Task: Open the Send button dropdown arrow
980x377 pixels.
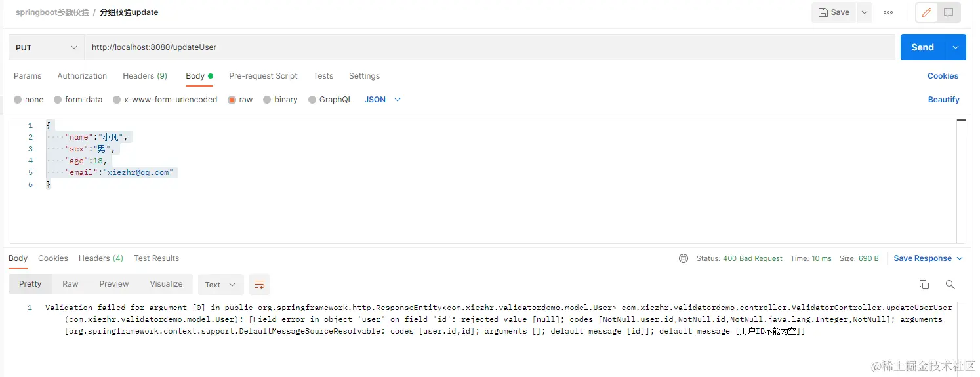Action: tap(955, 47)
